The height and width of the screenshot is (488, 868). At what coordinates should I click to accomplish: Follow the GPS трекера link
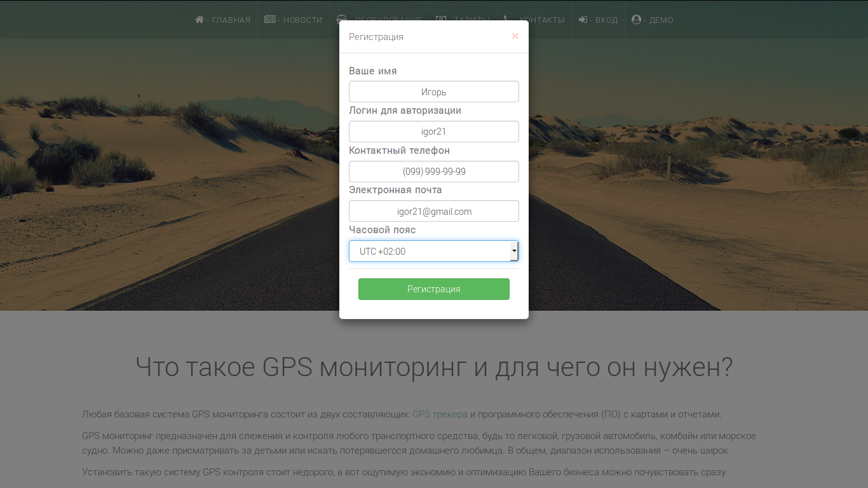coord(440,414)
